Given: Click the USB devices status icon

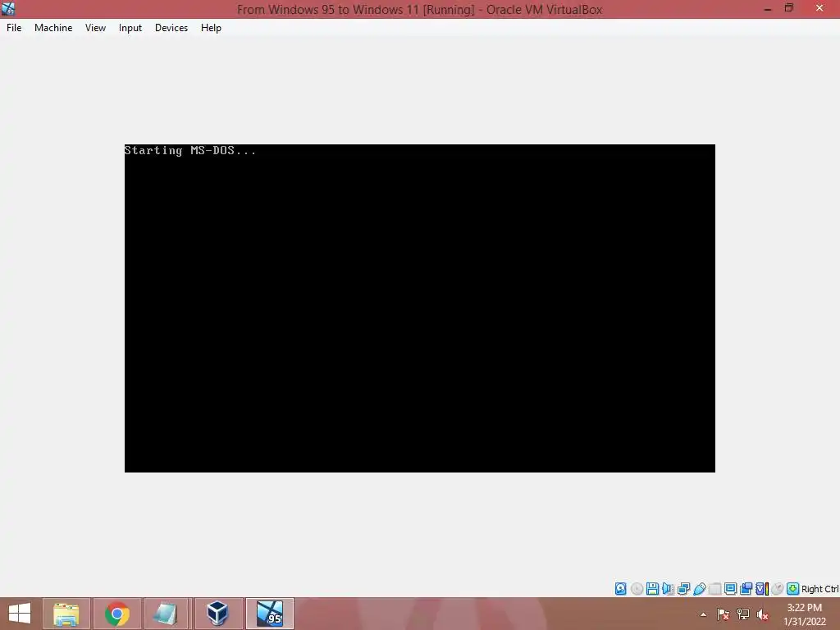Looking at the screenshot, I should click(700, 589).
